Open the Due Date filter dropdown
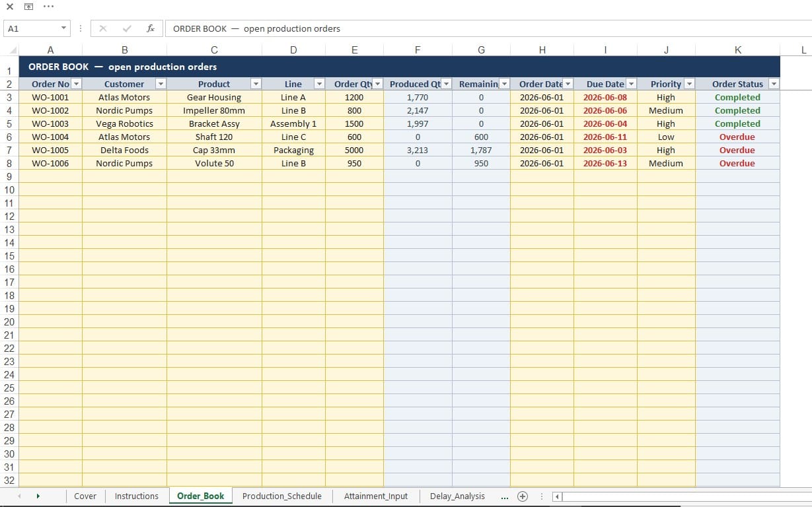 pos(631,84)
